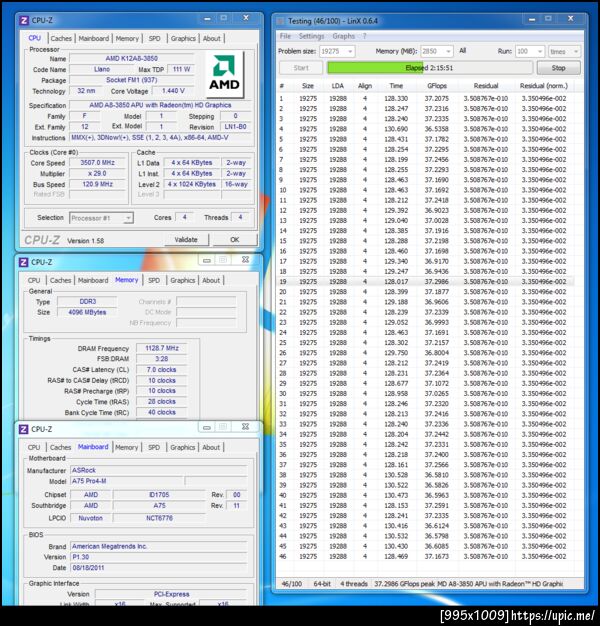Click the CAS# Latency value 7.0 clocks
The width and height of the screenshot is (600, 626).
tap(162, 370)
